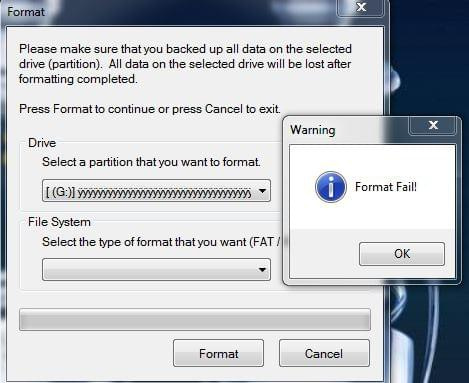Open the File System type dropdown arrow
This screenshot has width=469, height=383.
click(262, 269)
